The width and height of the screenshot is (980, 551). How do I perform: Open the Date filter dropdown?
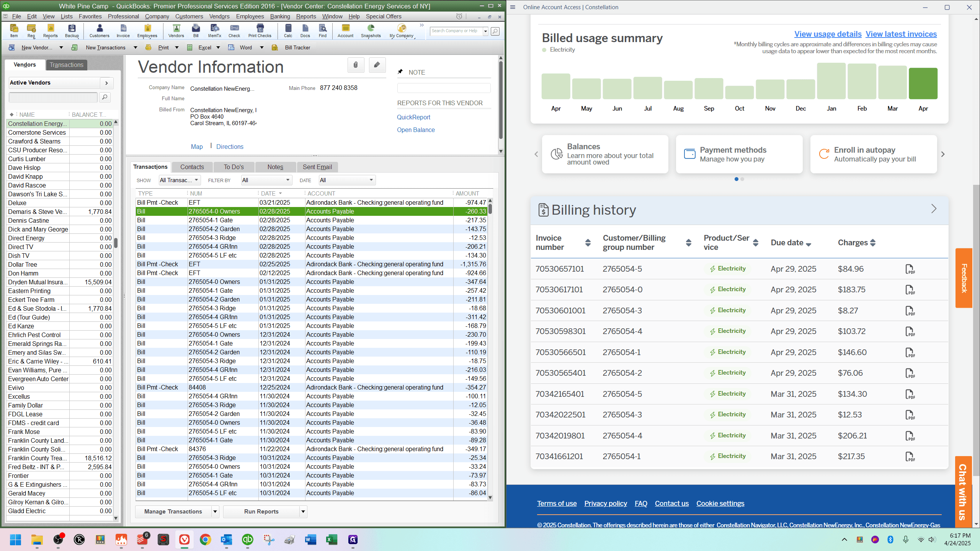(x=346, y=180)
